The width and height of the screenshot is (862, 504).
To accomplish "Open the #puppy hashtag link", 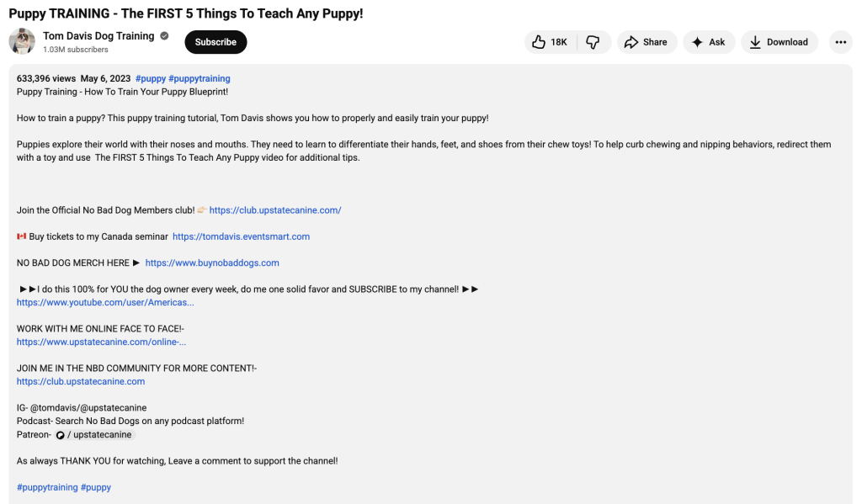I will 150,77.
